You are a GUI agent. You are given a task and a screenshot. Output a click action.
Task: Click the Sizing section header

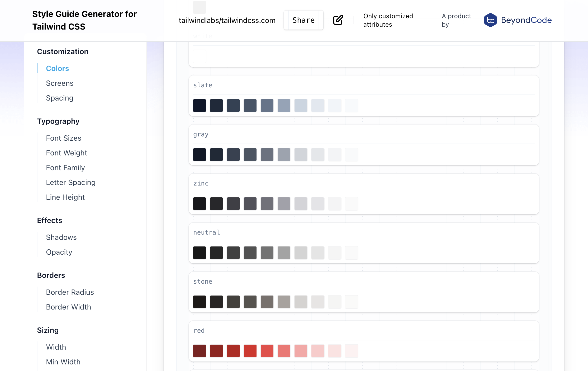pos(48,330)
